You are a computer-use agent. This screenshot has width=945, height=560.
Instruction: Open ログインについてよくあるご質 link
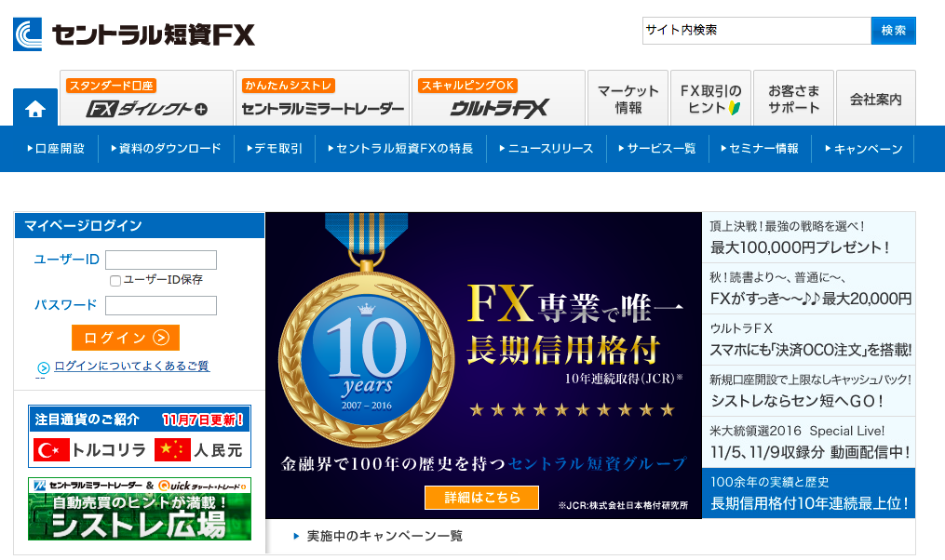(x=132, y=366)
